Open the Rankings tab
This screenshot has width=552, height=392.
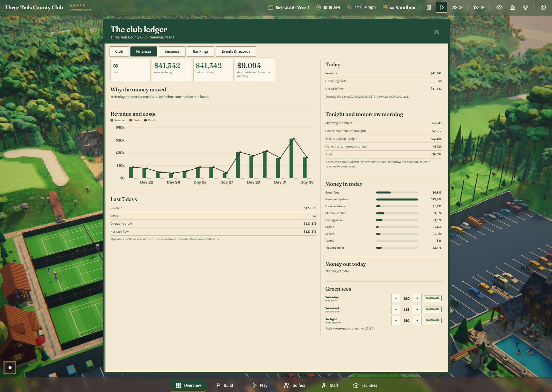[x=201, y=52]
